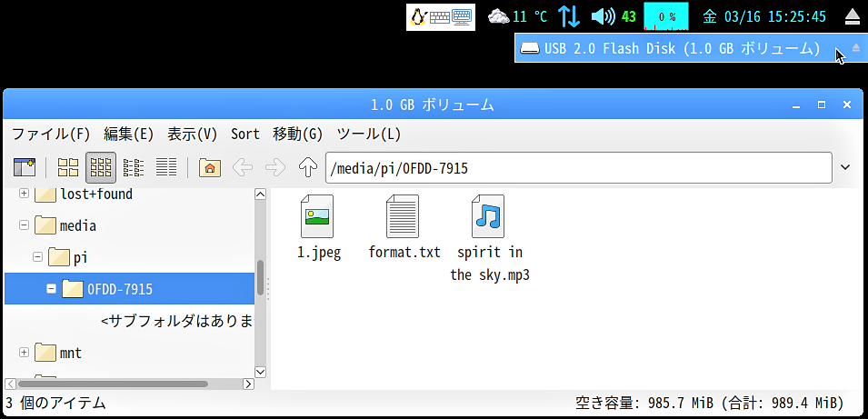Open the 表示(V) menu
This screenshot has height=419, width=868.
[192, 134]
